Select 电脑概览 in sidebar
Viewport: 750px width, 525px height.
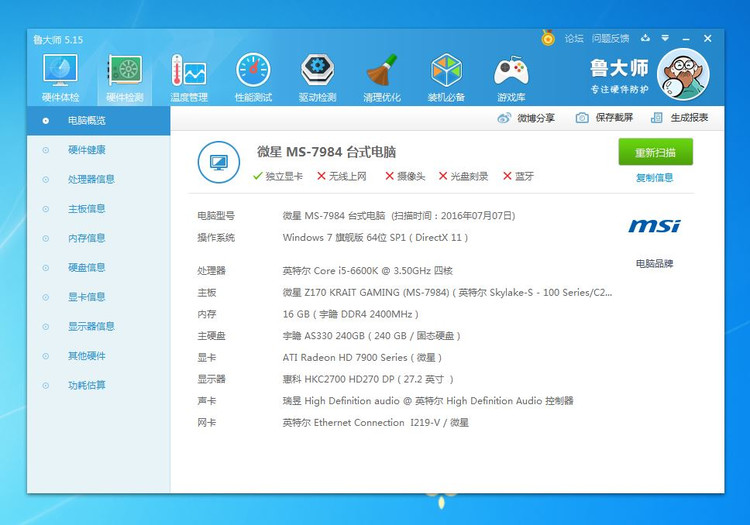[99, 120]
